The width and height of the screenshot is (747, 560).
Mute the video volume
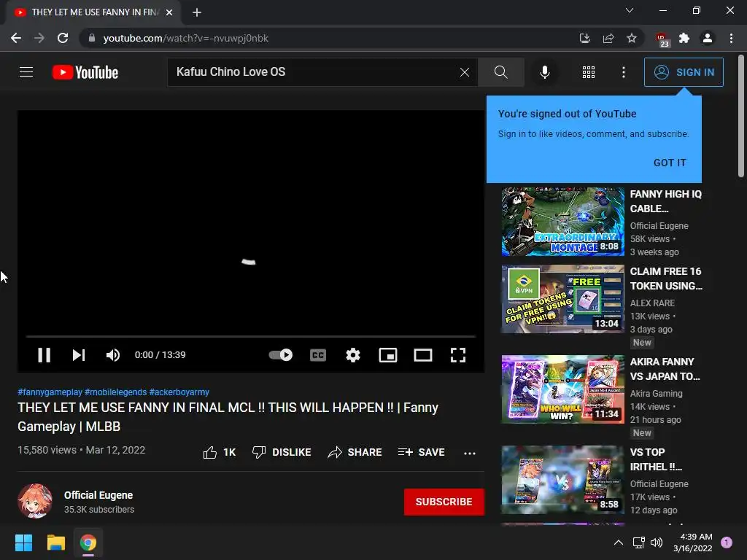113,355
